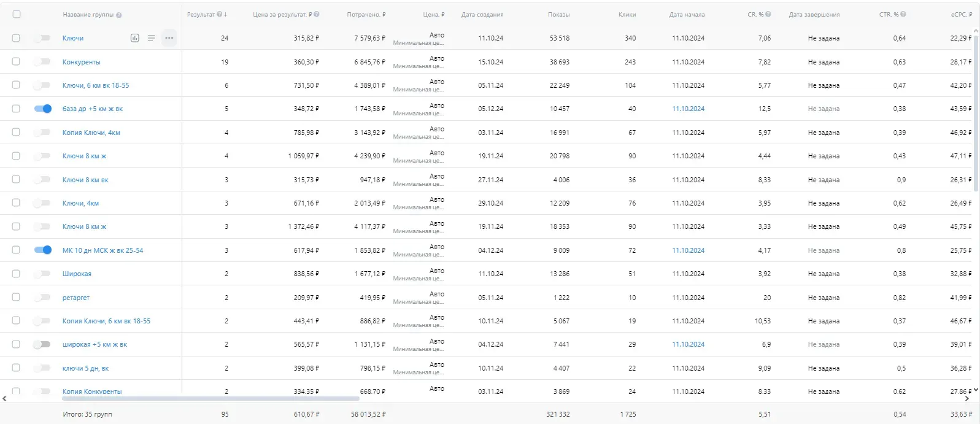Screen dimensions: 980x424
Task: Click the list icon in Ключи row
Action: pyautogui.click(x=152, y=38)
